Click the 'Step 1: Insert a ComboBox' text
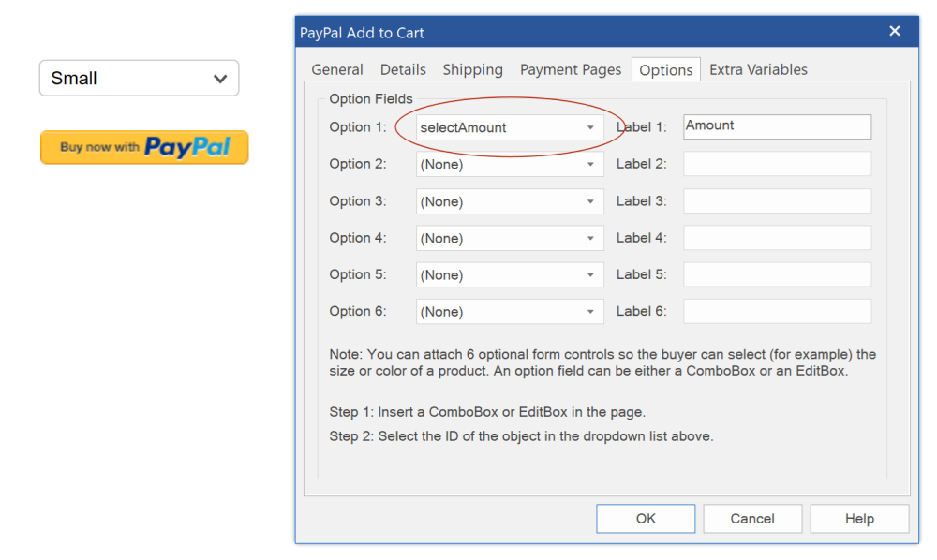Screen dimensions: 937x560 point(487,412)
